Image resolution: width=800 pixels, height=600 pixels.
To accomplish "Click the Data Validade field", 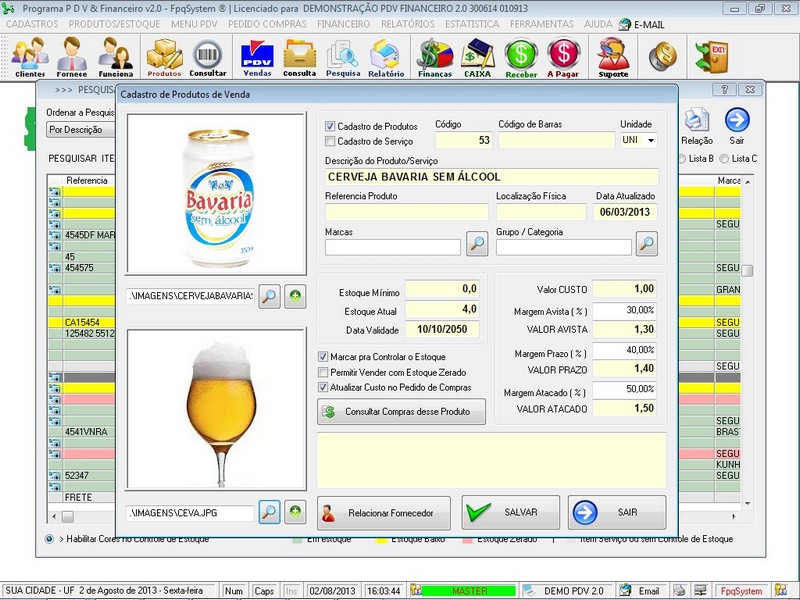I will 442,330.
